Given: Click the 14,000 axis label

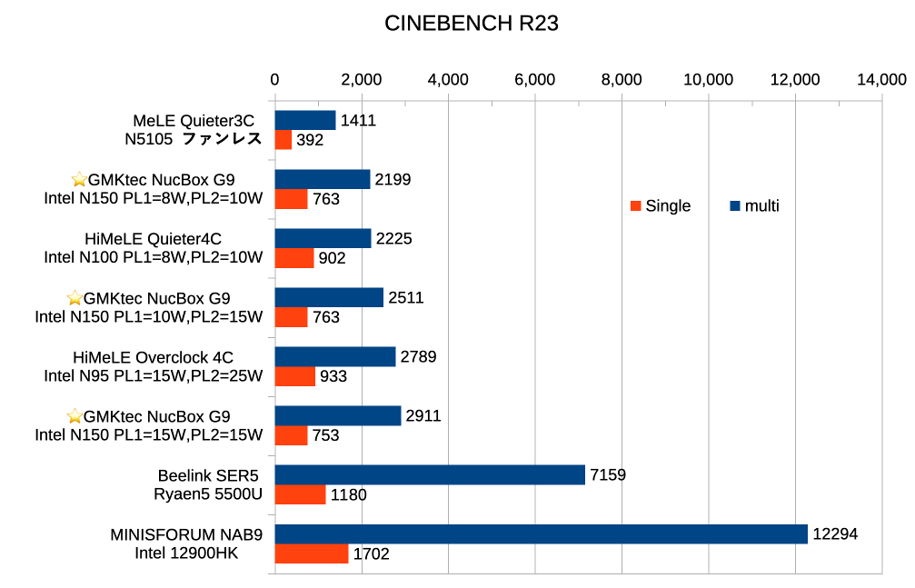Looking at the screenshot, I should (881, 79).
